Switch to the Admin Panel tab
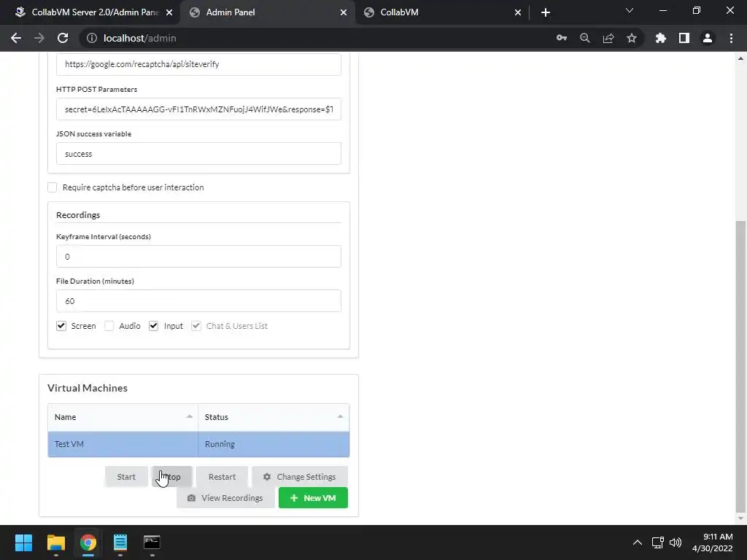The image size is (747, 560). coord(268,12)
